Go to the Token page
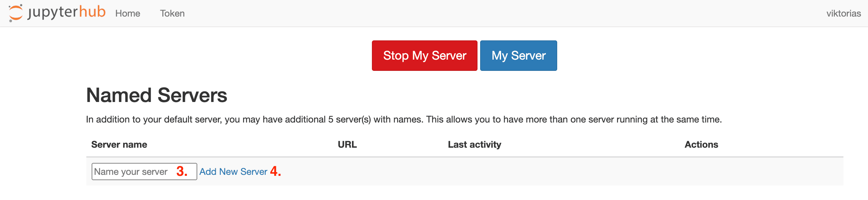The image size is (868, 200). [172, 14]
